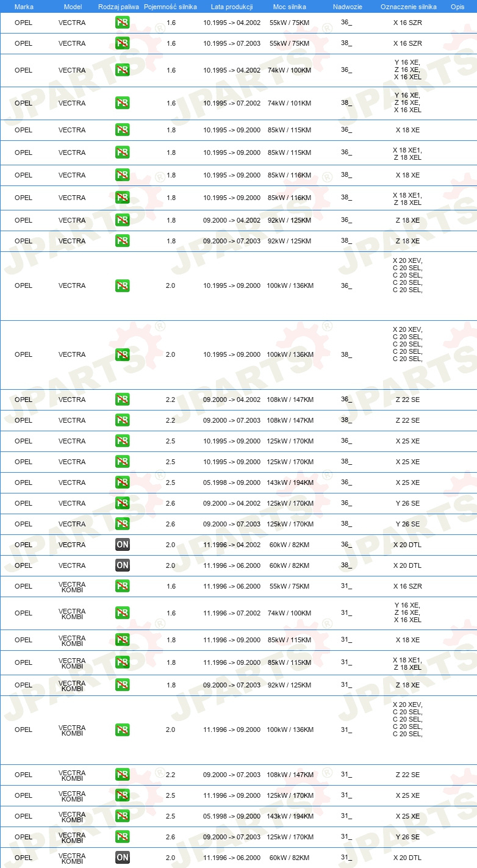Click petrol icon in Vectra Kombi 2.2 row
The width and height of the screenshot is (477, 868).
123,775
